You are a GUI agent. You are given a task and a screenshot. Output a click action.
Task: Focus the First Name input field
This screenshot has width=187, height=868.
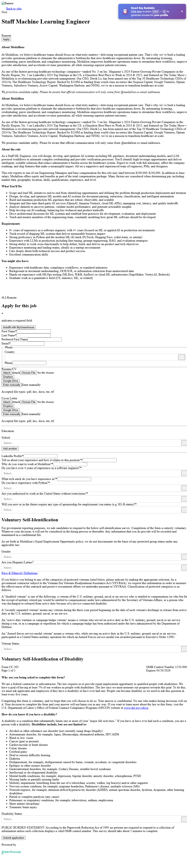click(x=34, y=331)
